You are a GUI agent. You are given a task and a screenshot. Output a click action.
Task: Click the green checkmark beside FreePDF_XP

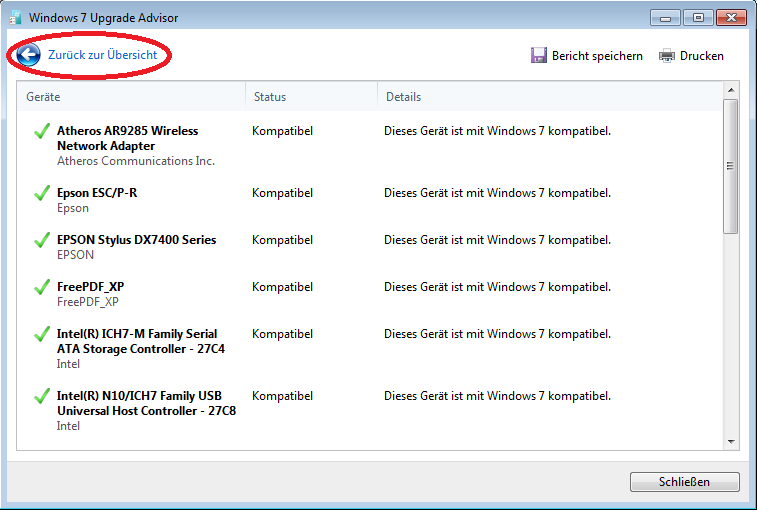pyautogui.click(x=42, y=286)
